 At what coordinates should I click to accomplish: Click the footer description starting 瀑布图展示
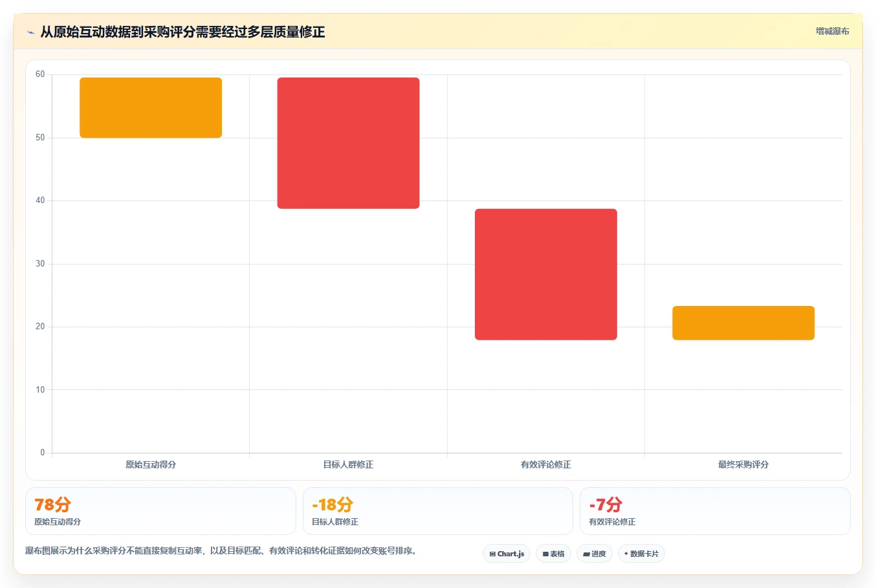pyautogui.click(x=223, y=551)
